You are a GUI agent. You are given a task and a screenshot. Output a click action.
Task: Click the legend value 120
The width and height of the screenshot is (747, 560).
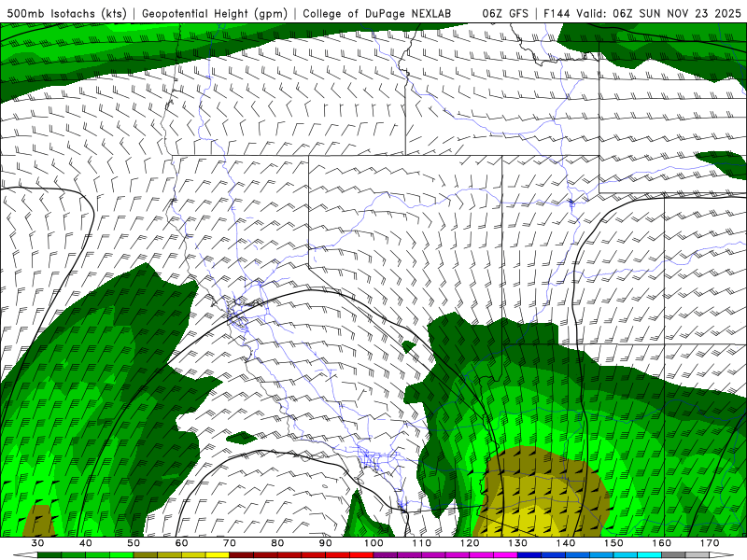[x=470, y=543]
